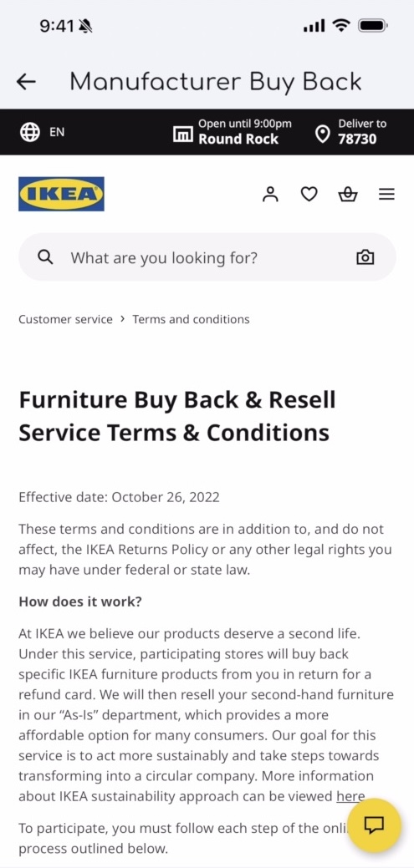Screen dimensions: 414x868
Task: Follow the 'here' sustainability link
Action: (350, 796)
